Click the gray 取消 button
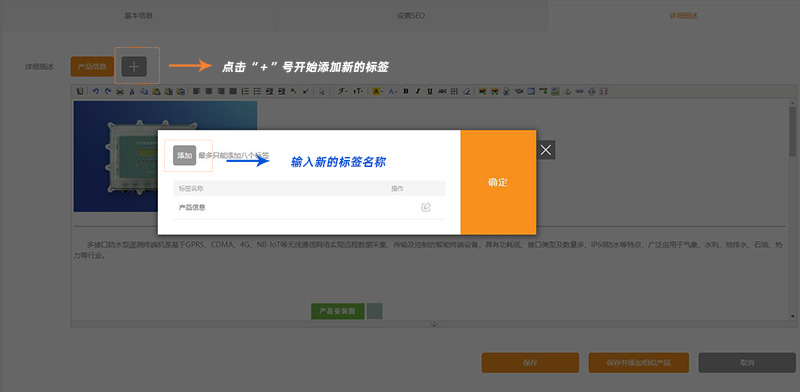 (x=747, y=363)
